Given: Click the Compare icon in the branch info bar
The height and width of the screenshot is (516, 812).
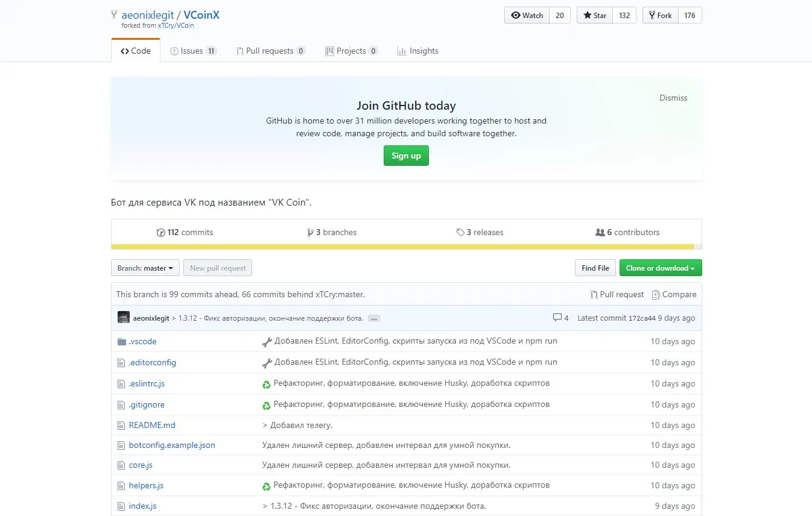Looking at the screenshot, I should coord(656,295).
